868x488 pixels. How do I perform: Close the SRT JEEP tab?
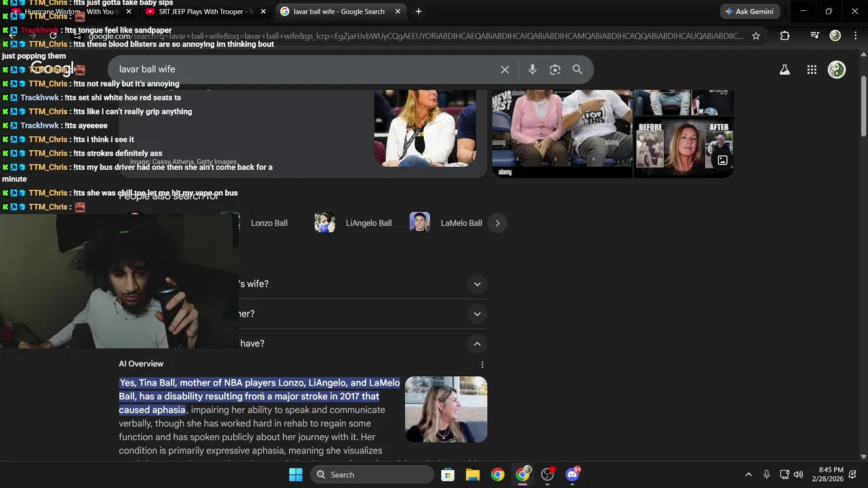coord(262,12)
